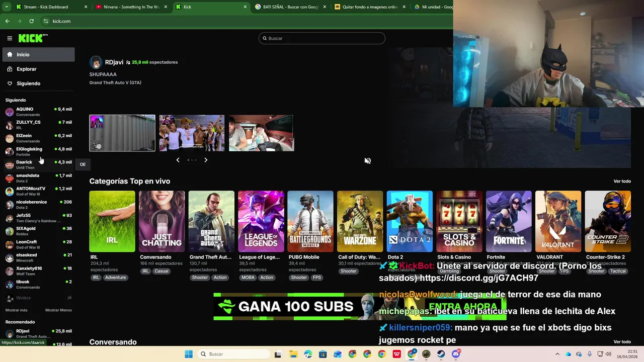The width and height of the screenshot is (644, 362).
Task: Open ElZeein's channel in the sidebar
Action: [x=38, y=138]
